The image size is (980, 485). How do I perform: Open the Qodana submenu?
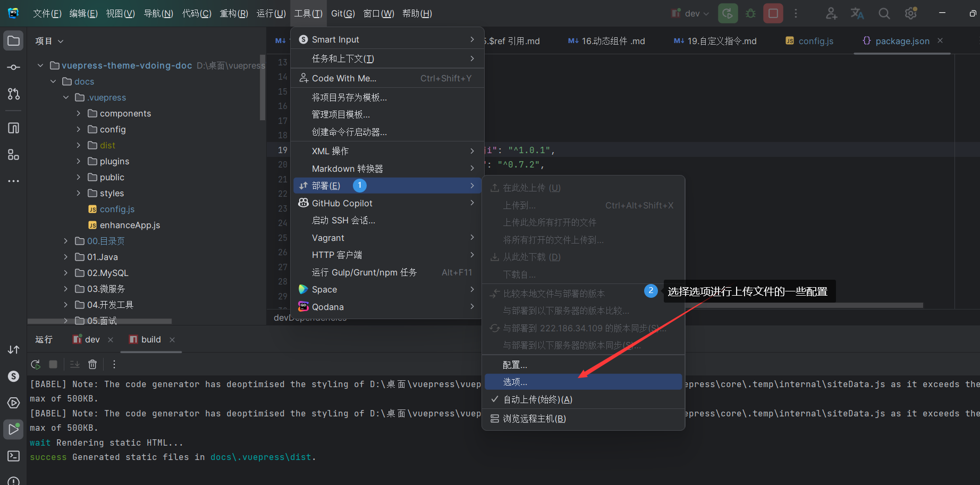387,307
